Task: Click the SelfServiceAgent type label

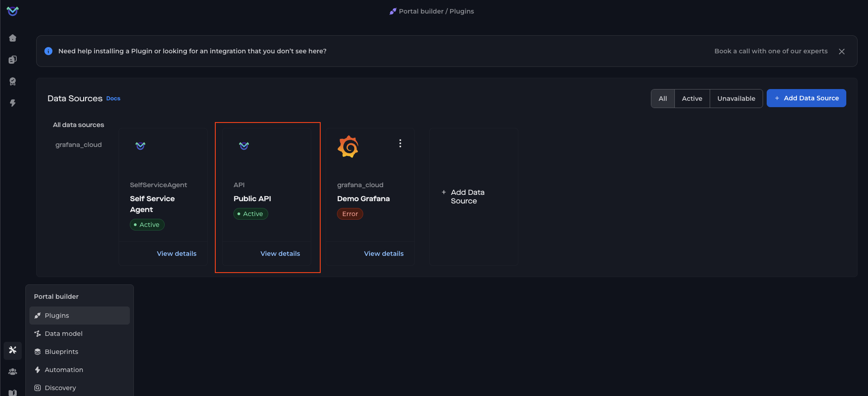Action: tap(158, 185)
